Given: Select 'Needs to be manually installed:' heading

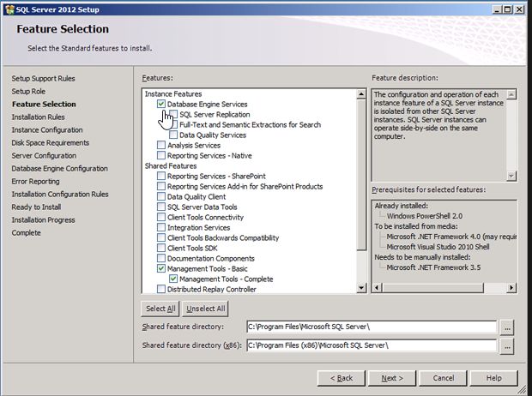Looking at the screenshot, I should click(422, 257).
